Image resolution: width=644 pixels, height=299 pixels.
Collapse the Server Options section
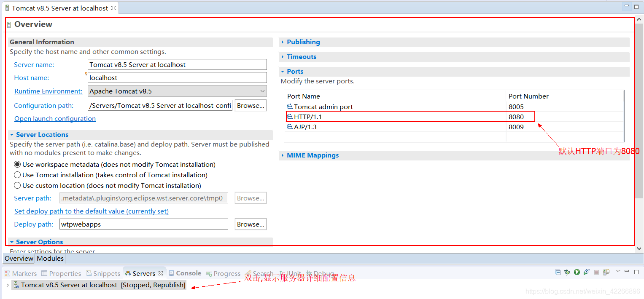click(12, 242)
